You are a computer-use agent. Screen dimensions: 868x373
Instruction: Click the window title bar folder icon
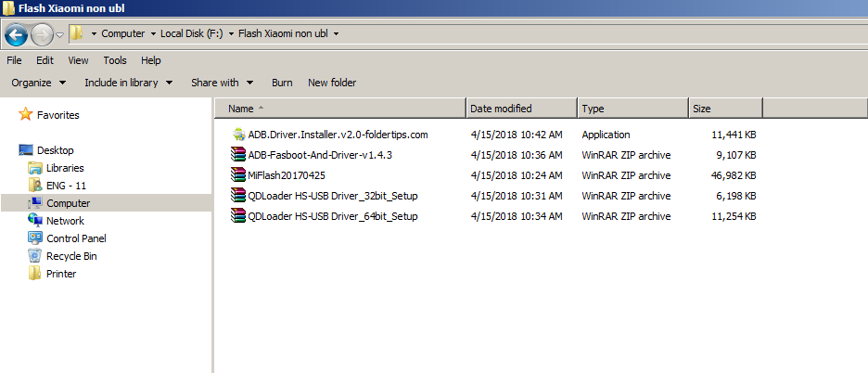click(9, 8)
